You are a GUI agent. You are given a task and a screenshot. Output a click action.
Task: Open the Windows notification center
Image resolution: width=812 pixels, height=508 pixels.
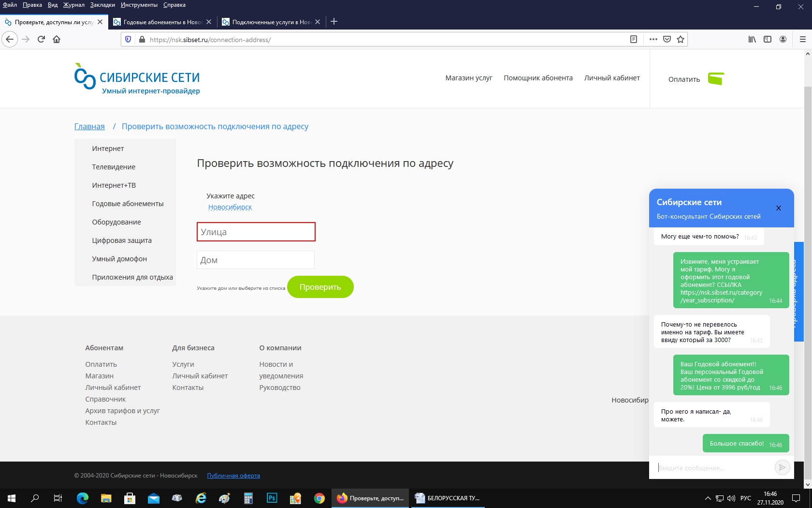click(796, 498)
